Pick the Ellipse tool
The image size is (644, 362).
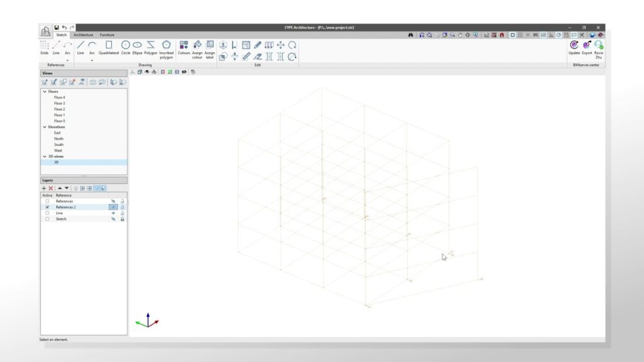tap(137, 47)
